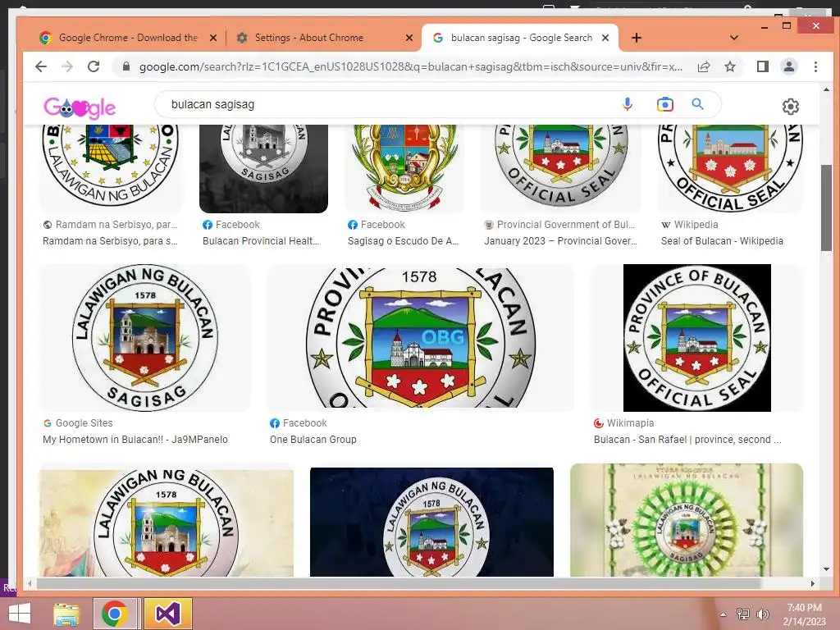Close the bulacan sagisag search tab

click(605, 38)
